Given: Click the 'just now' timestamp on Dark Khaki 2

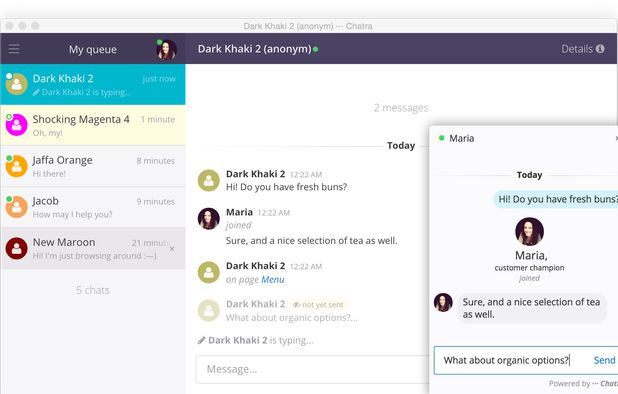Looking at the screenshot, I should [x=158, y=79].
